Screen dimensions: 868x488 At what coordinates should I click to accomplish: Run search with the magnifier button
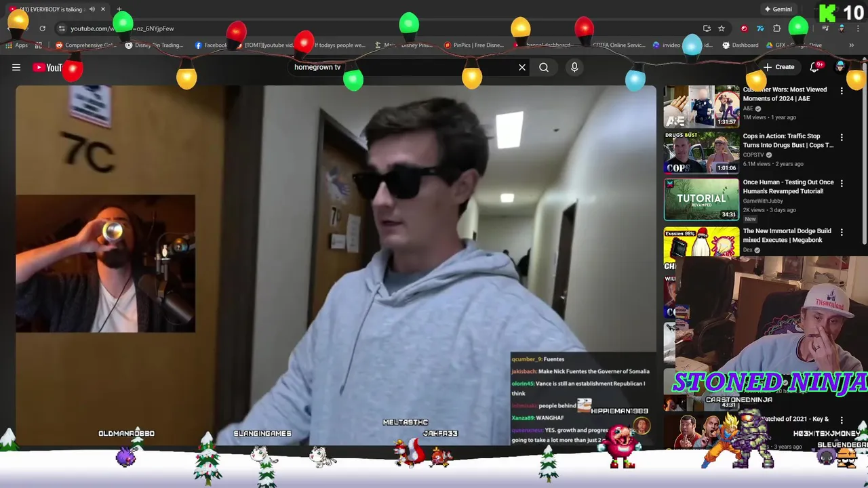[544, 67]
